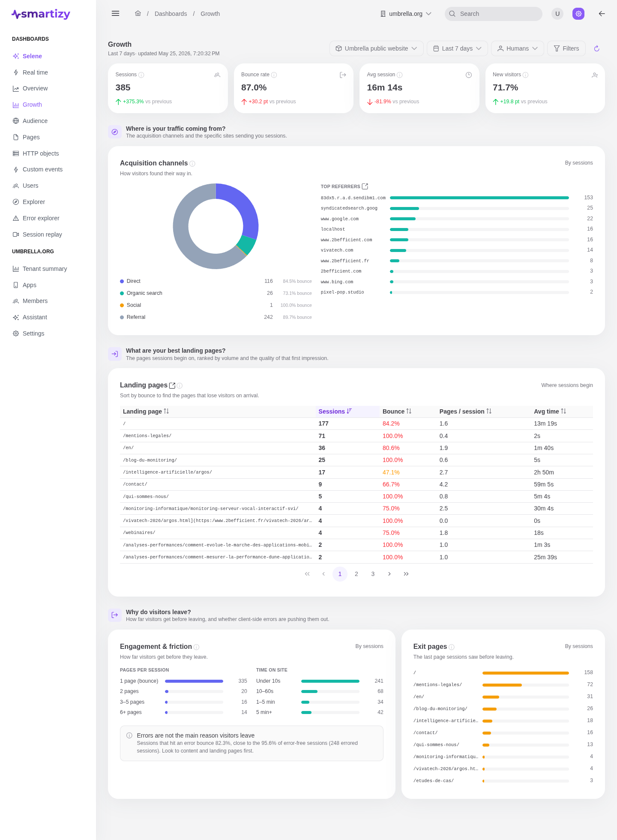Open Umbrella public website app dropdown
Image resolution: width=617 pixels, height=840 pixels.
377,48
